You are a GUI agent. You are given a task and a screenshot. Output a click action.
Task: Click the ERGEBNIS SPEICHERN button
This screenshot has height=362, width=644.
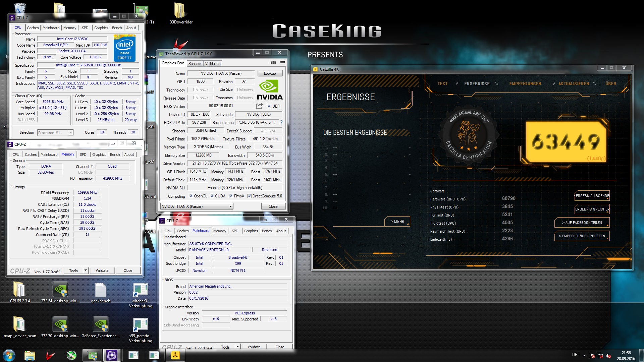(592, 209)
